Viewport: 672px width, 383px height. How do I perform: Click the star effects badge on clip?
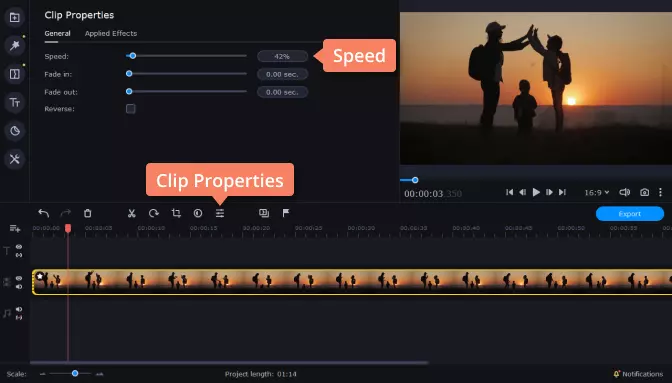(x=40, y=276)
